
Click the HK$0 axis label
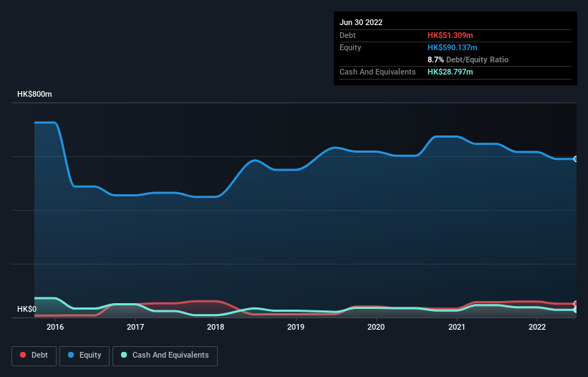coord(27,309)
